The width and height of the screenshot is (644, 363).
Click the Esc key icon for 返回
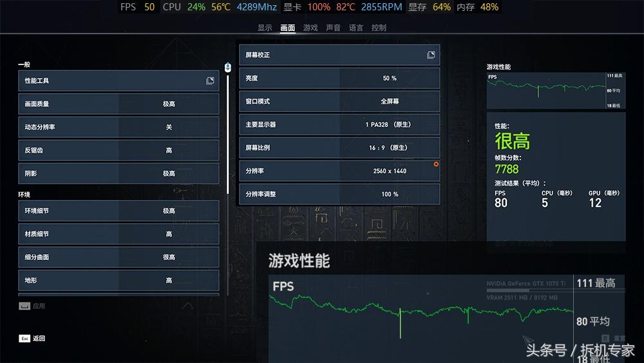pyautogui.click(x=24, y=338)
